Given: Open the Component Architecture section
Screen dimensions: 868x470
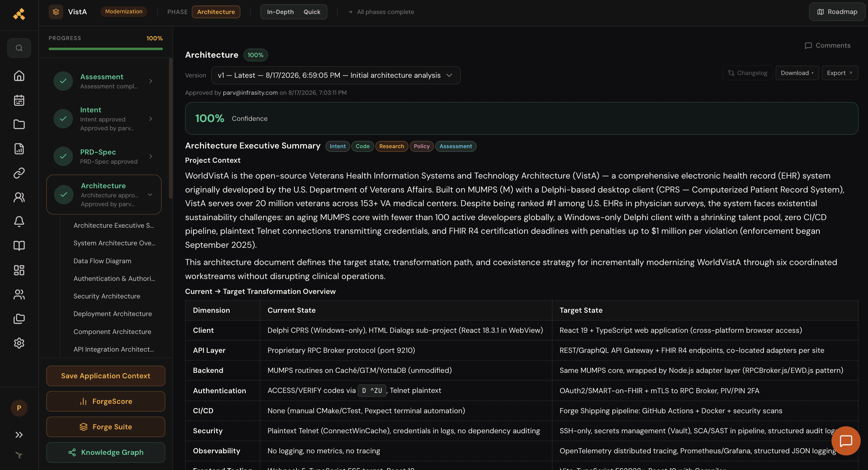Looking at the screenshot, I should [x=112, y=332].
